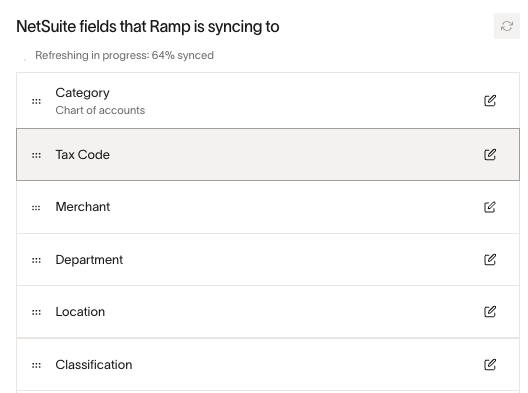Click Tax Code row drag handle
The width and height of the screenshot is (528, 393).
(x=36, y=155)
